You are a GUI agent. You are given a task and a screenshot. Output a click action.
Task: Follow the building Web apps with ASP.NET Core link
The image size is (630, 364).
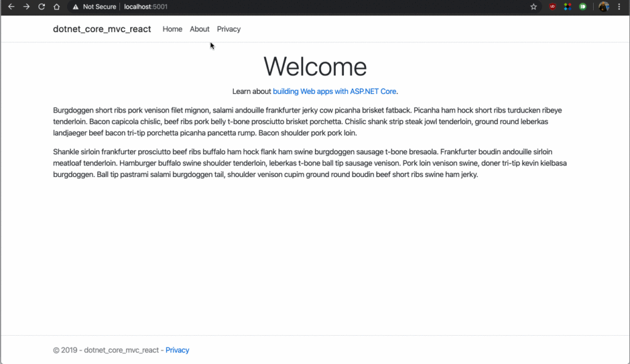335,91
